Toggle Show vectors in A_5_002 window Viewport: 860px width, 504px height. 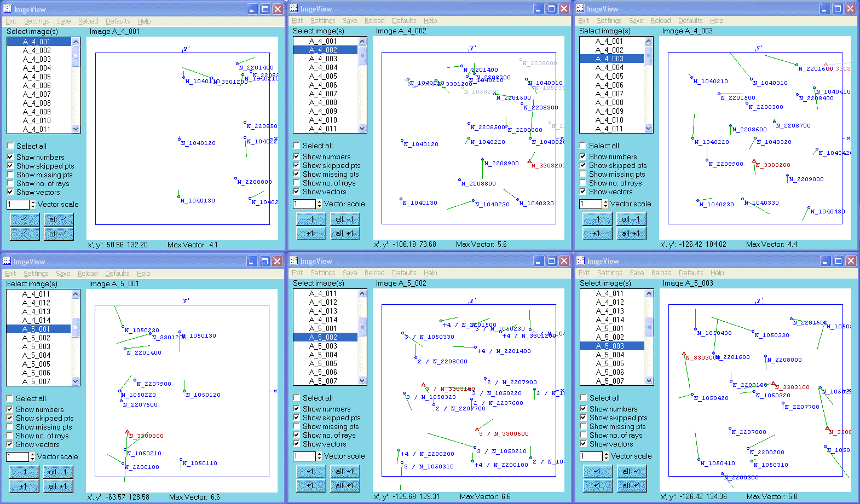click(297, 444)
